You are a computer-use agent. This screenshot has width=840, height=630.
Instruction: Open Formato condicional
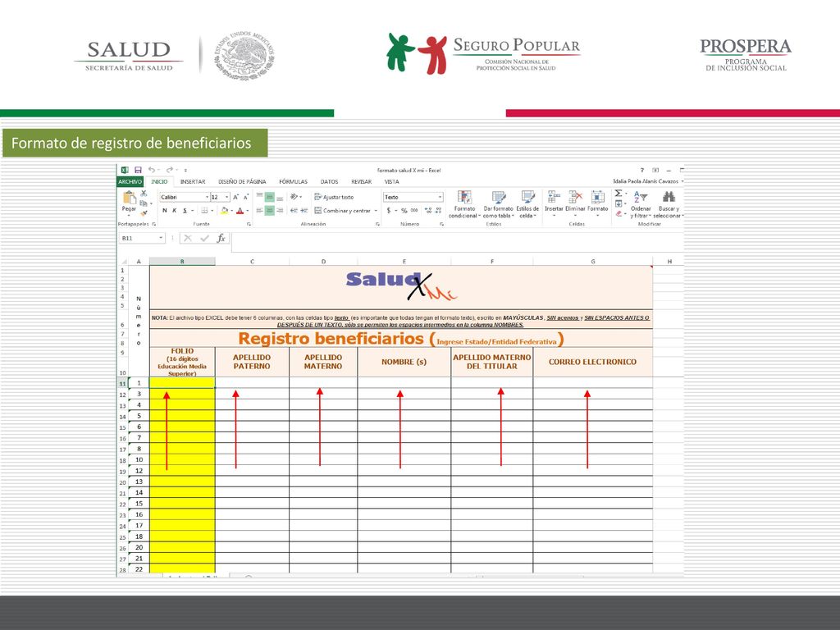pyautogui.click(x=464, y=204)
